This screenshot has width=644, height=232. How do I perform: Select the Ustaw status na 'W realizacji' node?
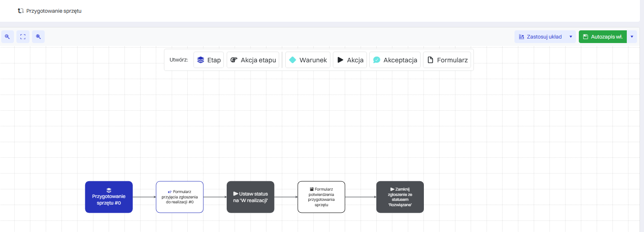point(250,197)
